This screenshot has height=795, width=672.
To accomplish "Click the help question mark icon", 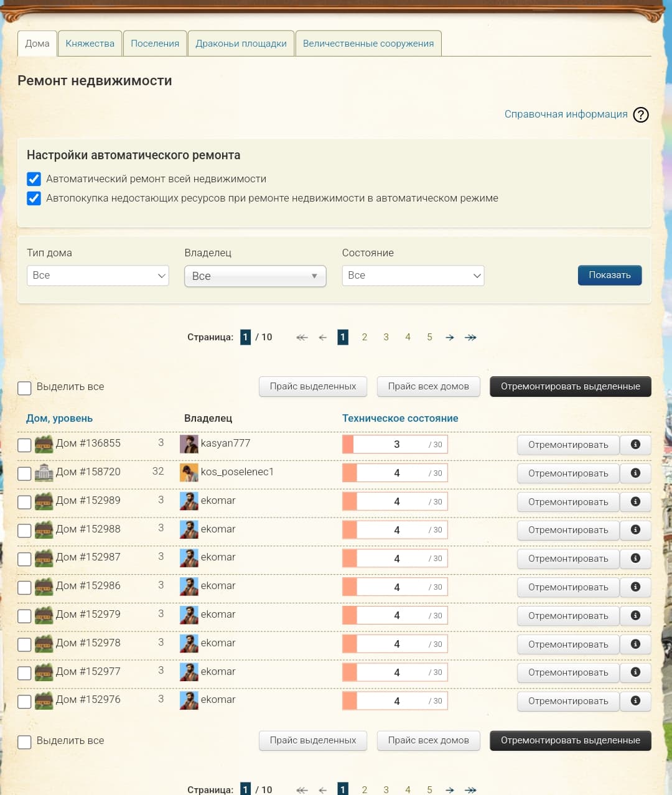I will [640, 114].
